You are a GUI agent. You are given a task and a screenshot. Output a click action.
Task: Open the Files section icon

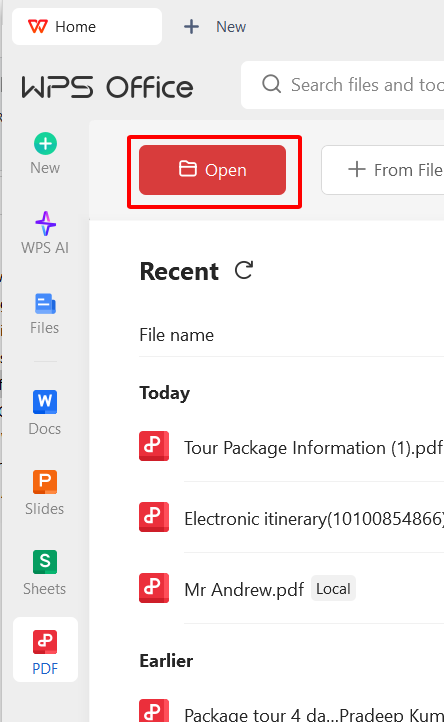(x=45, y=304)
